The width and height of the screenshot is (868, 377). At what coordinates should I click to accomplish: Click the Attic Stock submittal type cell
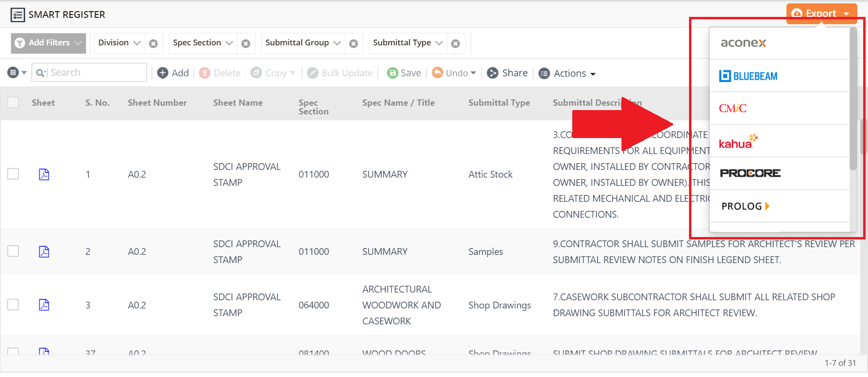(x=491, y=174)
